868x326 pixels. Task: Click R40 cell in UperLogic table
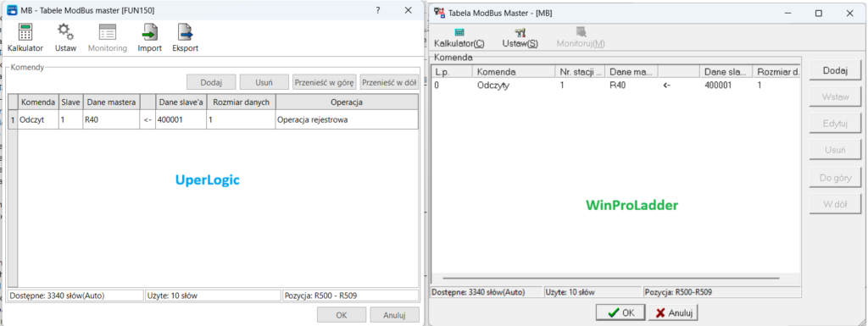click(111, 119)
